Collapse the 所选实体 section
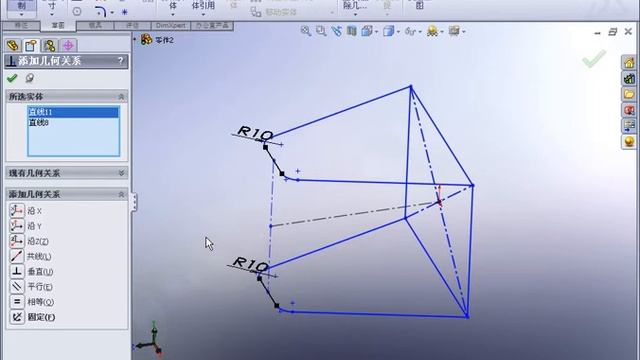The width and height of the screenshot is (640, 360). pos(121,97)
